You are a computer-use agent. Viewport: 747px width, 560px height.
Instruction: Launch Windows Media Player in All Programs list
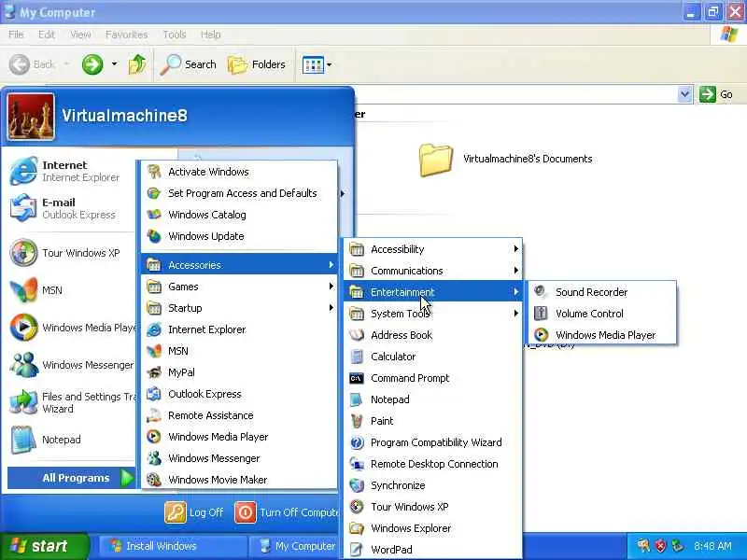pos(239,437)
